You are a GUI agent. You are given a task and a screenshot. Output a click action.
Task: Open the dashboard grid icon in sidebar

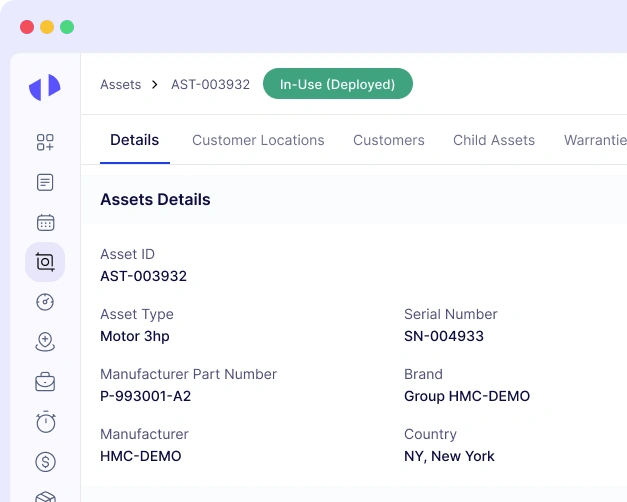(45, 142)
